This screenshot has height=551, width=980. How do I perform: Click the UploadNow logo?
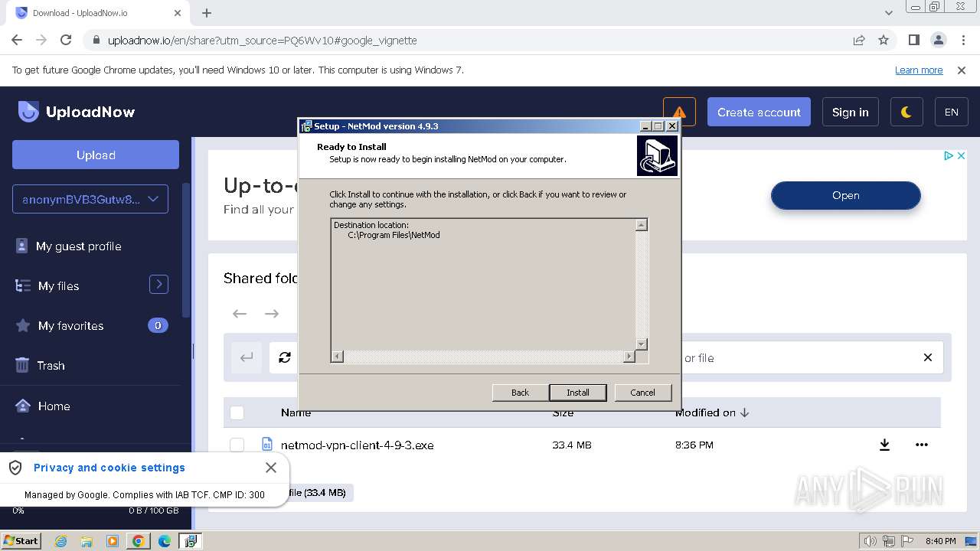click(x=77, y=112)
